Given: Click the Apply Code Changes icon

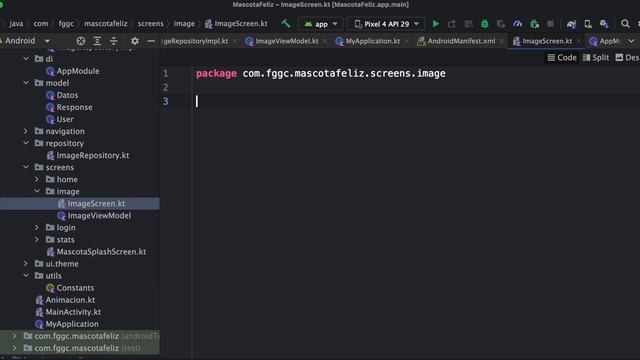Looking at the screenshot, I should pos(468,24).
